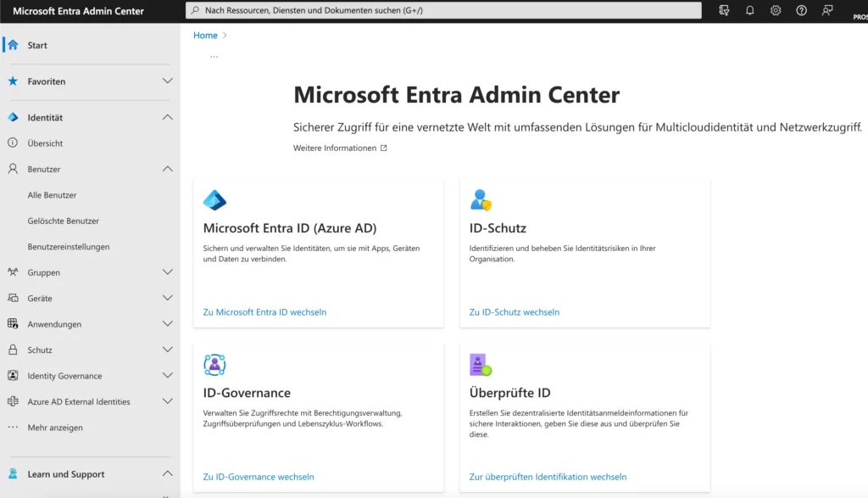Click the Azure AD External Identities icon
The height and width of the screenshot is (498, 868).
tap(13, 401)
